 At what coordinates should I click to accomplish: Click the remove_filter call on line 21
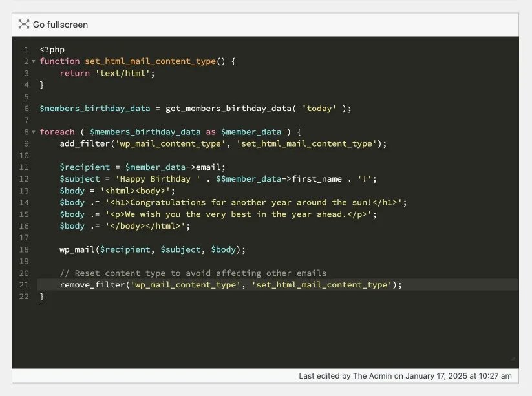tap(231, 285)
